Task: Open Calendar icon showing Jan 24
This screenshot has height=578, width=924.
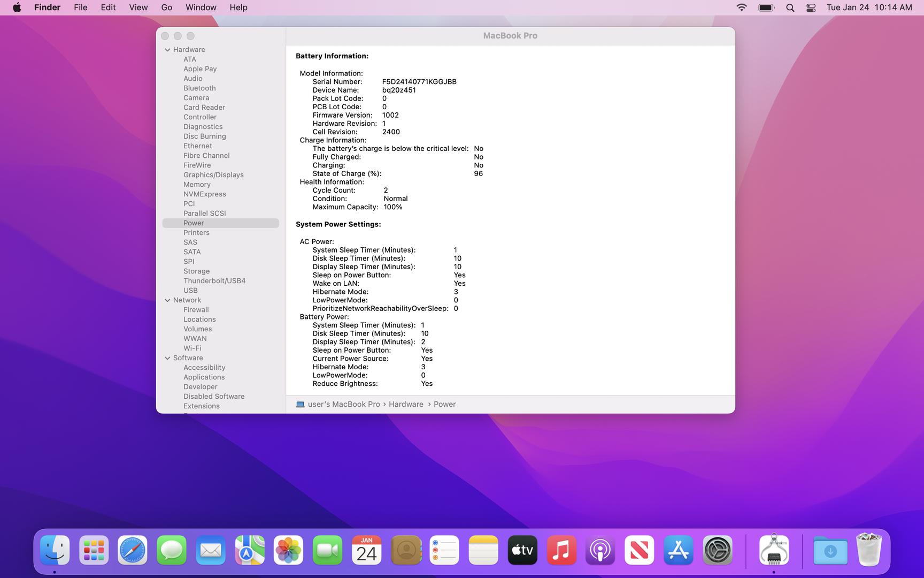Action: [x=366, y=550]
